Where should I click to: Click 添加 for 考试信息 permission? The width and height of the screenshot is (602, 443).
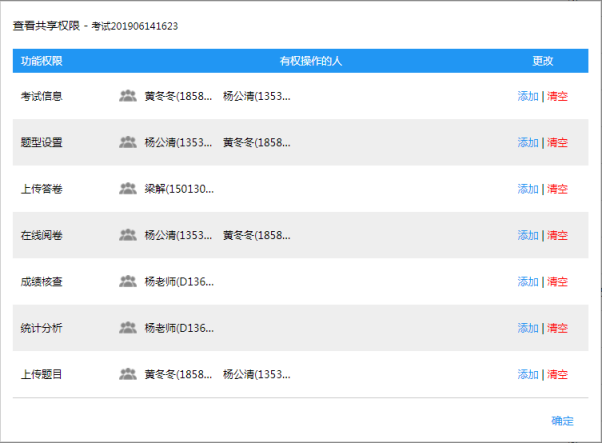click(x=527, y=96)
